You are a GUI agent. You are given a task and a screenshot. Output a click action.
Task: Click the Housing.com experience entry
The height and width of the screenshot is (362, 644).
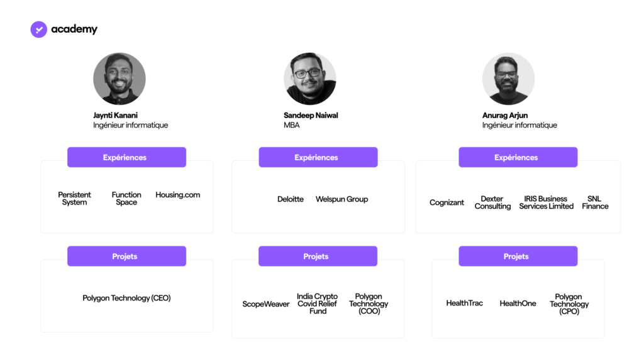[x=178, y=195]
